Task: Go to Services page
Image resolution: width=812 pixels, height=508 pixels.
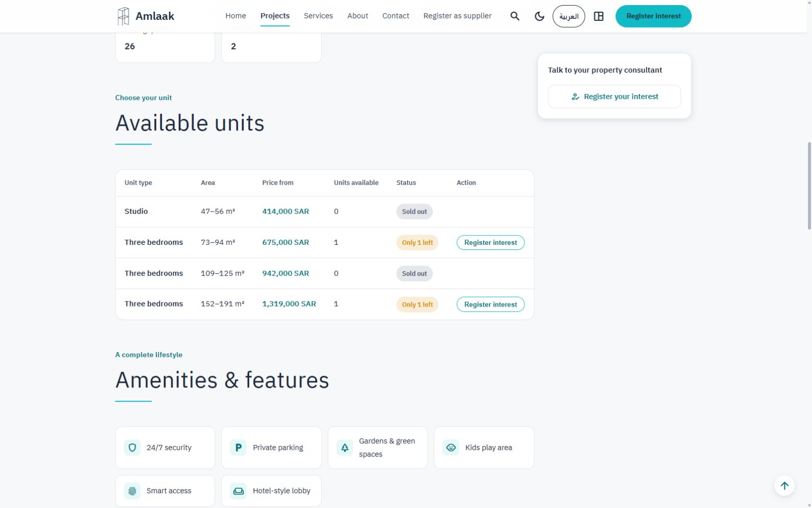Action: click(x=318, y=16)
